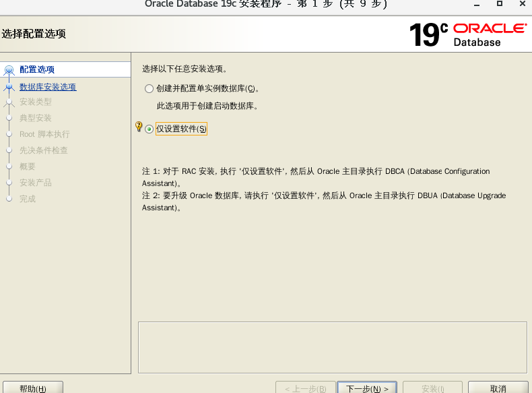Maximize the installer window
This screenshot has width=532, height=393.
click(x=500, y=3)
